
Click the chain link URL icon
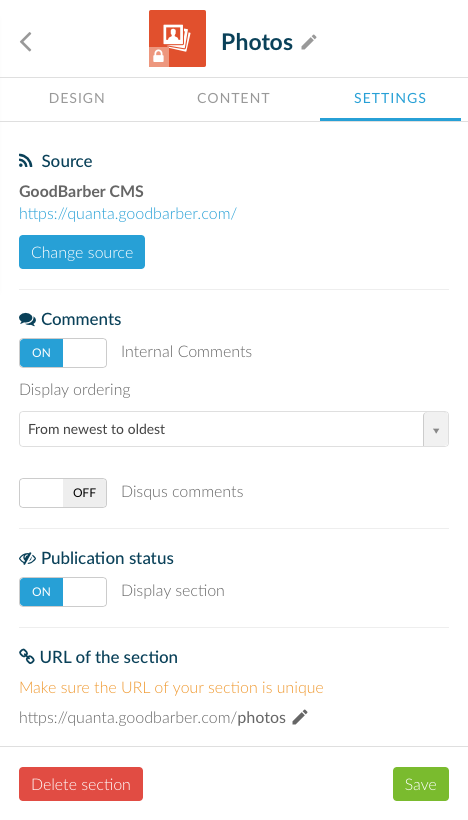(27, 656)
